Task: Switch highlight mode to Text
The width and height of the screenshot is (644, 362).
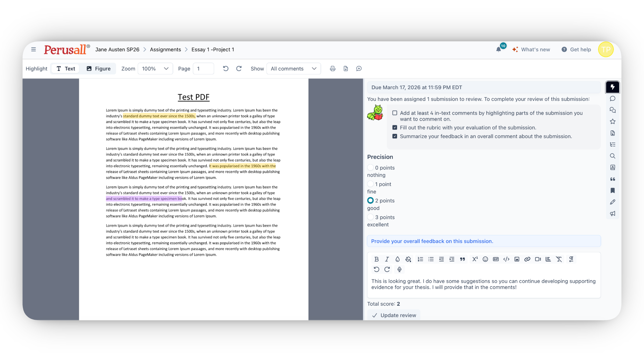Action: pos(66,69)
